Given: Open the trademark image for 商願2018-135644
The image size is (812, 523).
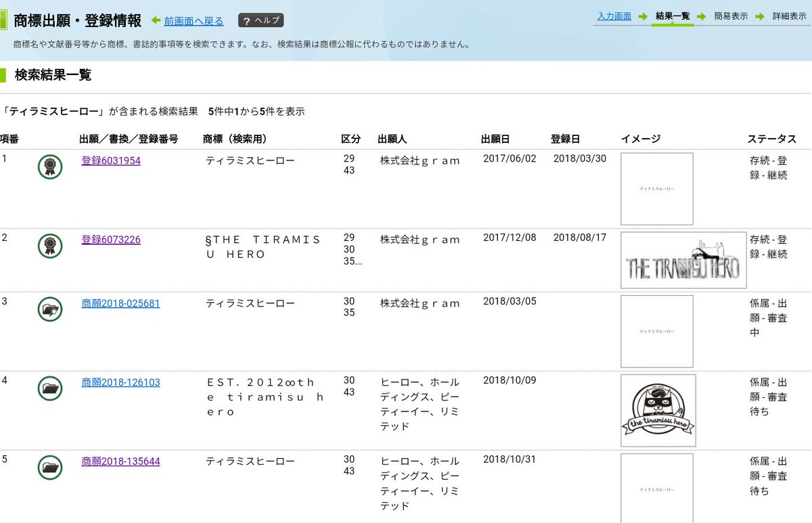Looking at the screenshot, I should [657, 488].
